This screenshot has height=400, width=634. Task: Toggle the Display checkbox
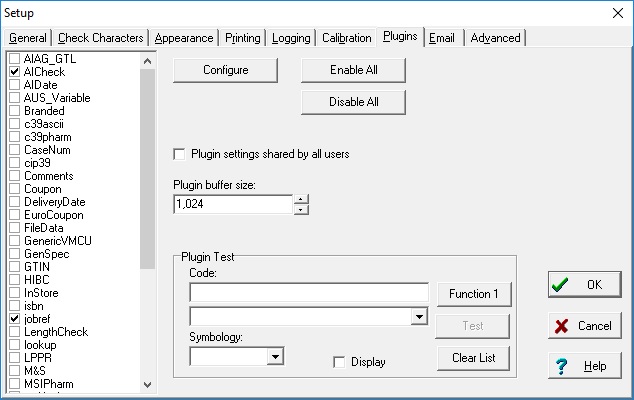coord(340,362)
